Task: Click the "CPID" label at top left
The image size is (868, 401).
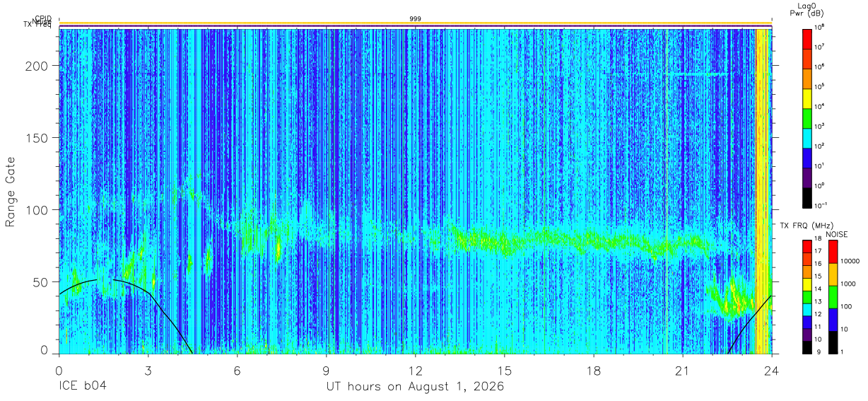Action: 43,19
